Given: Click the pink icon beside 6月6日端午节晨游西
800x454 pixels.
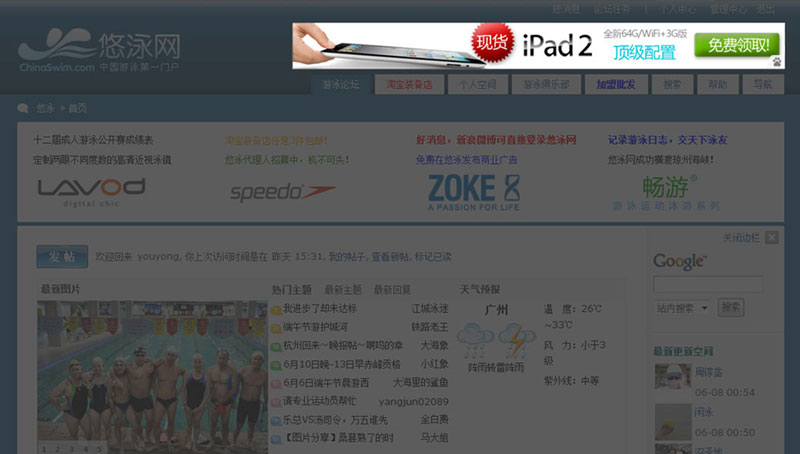Looking at the screenshot, I should pyautogui.click(x=276, y=384).
